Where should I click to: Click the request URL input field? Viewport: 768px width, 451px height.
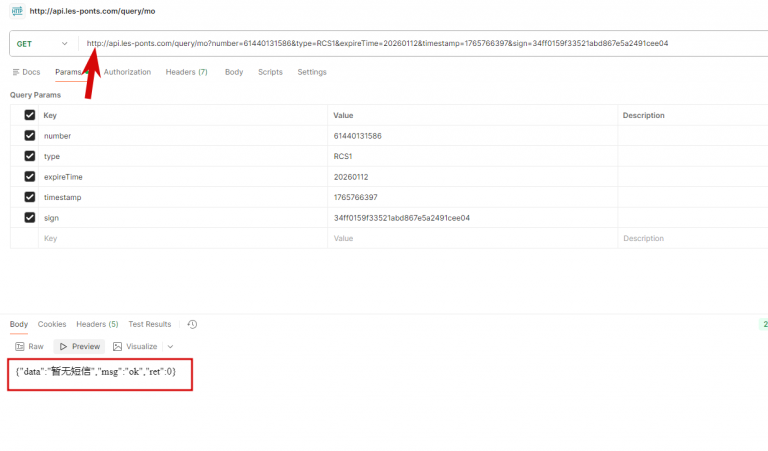pos(377,44)
